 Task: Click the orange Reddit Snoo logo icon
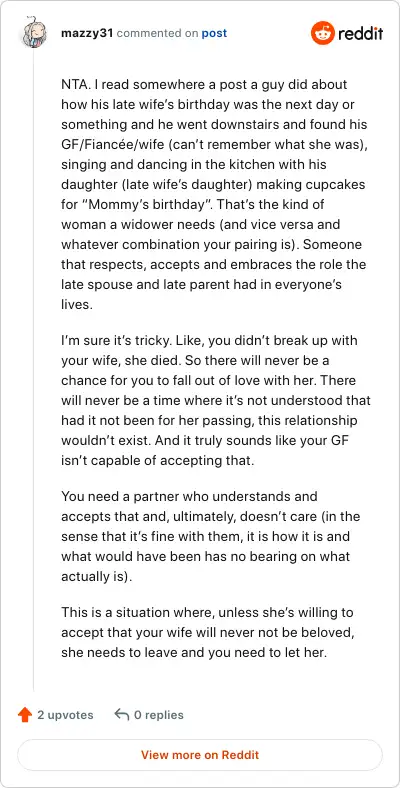323,33
